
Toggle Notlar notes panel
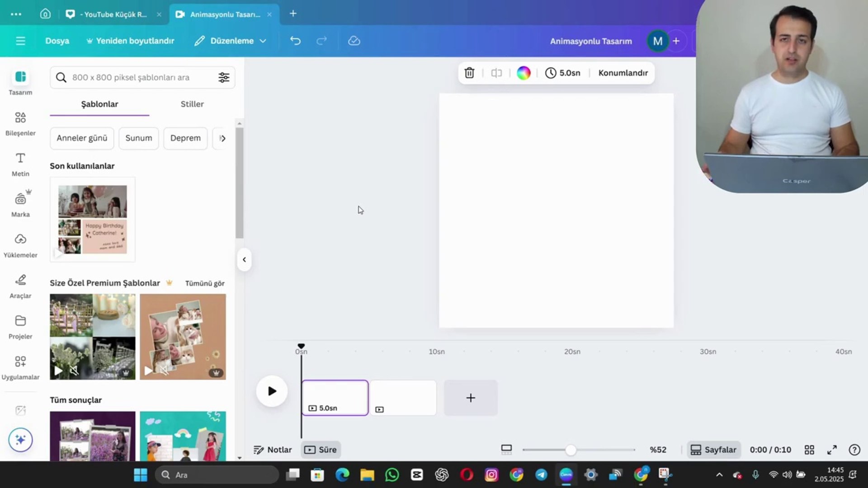click(273, 450)
